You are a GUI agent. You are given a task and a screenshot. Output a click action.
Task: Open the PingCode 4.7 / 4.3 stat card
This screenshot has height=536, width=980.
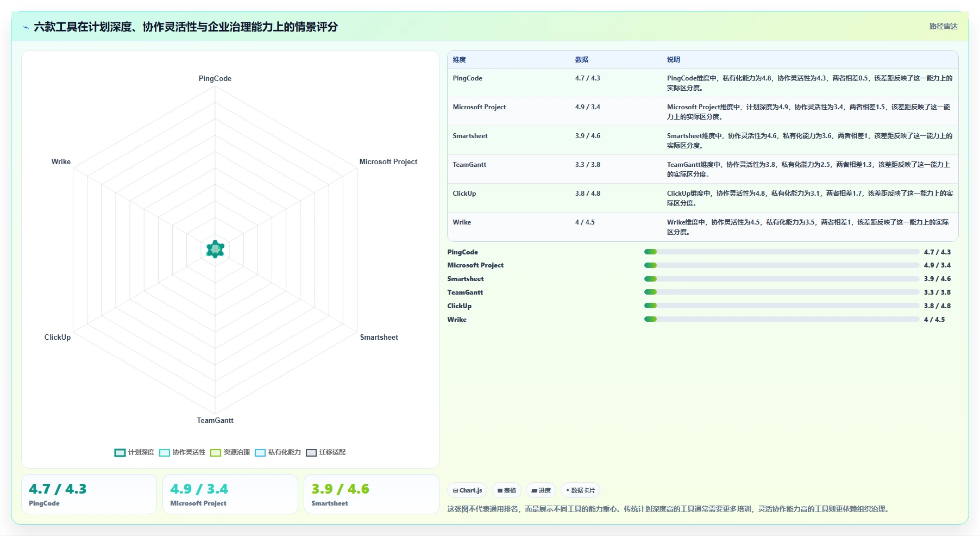(x=89, y=494)
